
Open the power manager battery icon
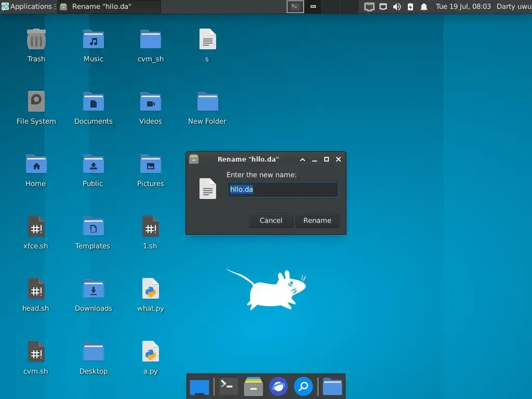[410, 7]
